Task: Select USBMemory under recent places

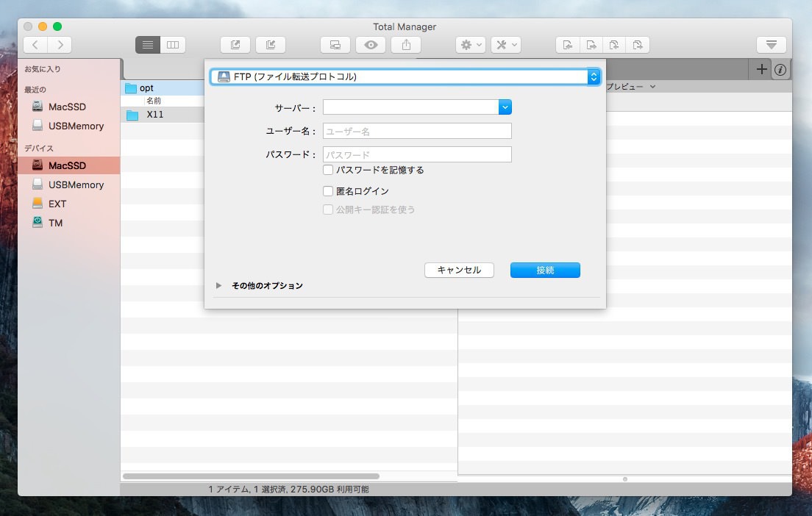Action: click(x=68, y=126)
